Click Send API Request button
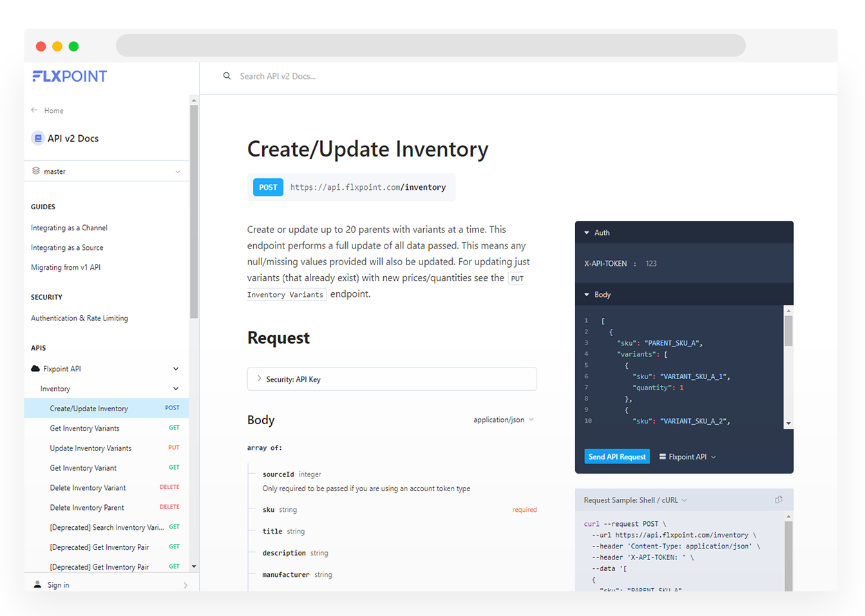 pyautogui.click(x=617, y=456)
